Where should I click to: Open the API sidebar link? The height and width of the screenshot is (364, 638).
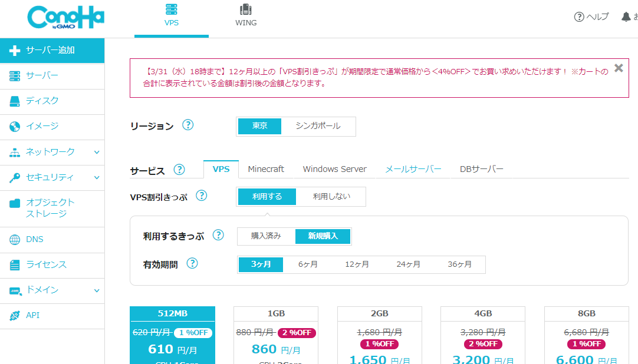[x=52, y=316]
